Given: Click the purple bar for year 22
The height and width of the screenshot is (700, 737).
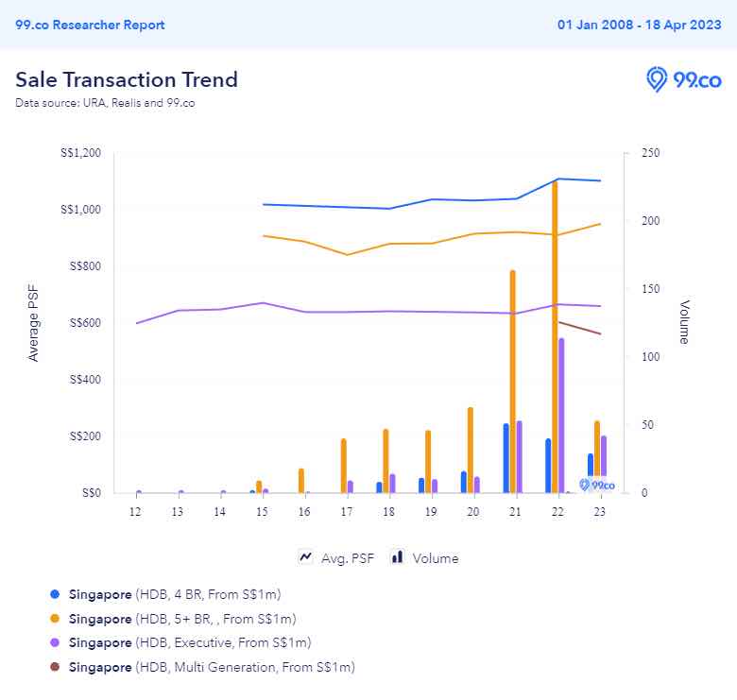Looking at the screenshot, I should [561, 415].
